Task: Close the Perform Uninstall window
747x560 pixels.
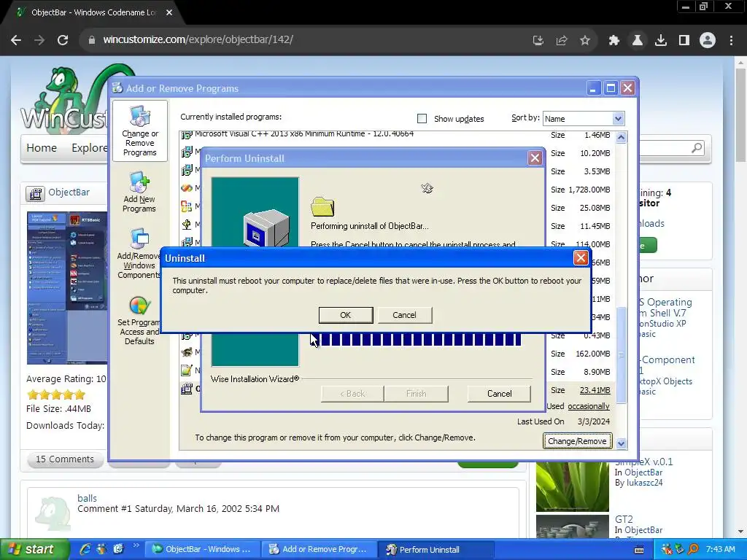Action: pyautogui.click(x=535, y=158)
